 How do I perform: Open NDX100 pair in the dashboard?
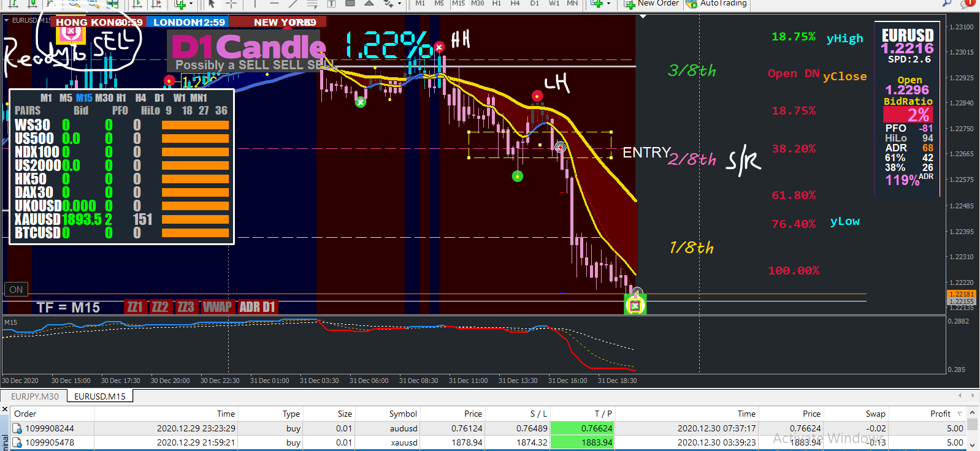tap(37, 152)
